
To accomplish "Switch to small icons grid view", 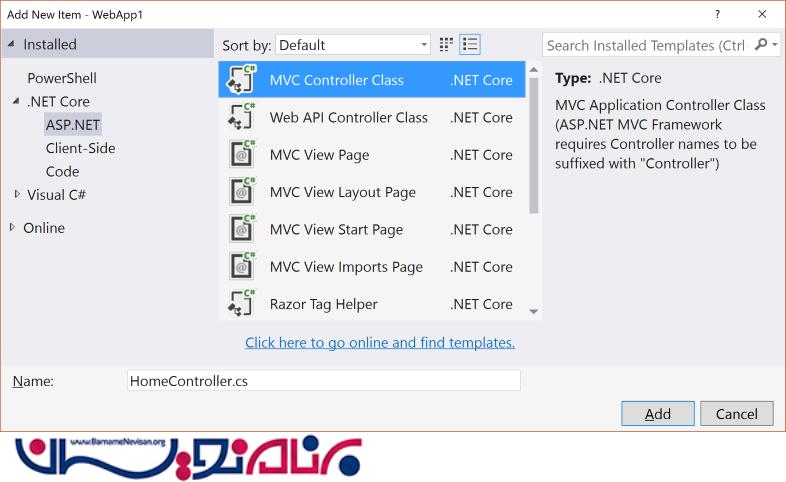I will pos(447,45).
